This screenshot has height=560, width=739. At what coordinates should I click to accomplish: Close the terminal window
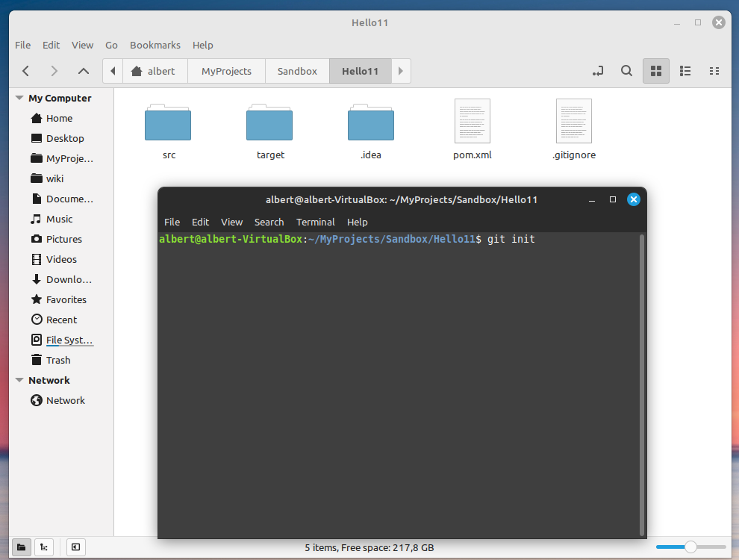(x=634, y=199)
